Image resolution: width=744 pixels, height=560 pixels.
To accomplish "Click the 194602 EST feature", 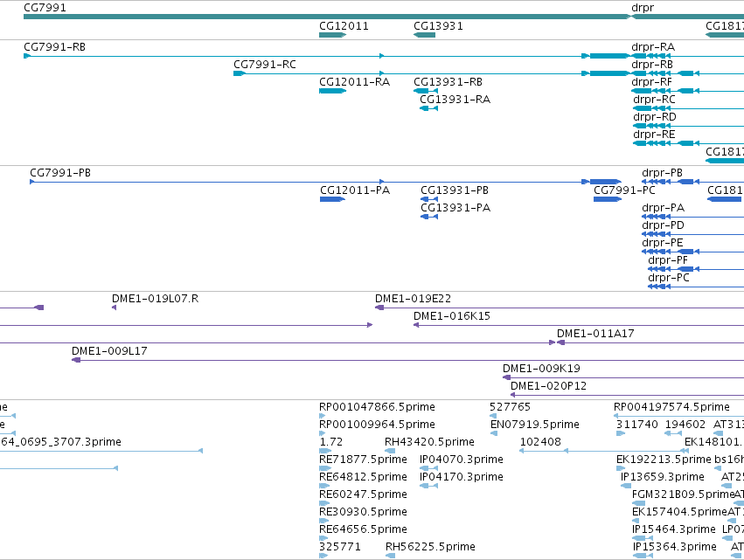I will tap(685, 425).
